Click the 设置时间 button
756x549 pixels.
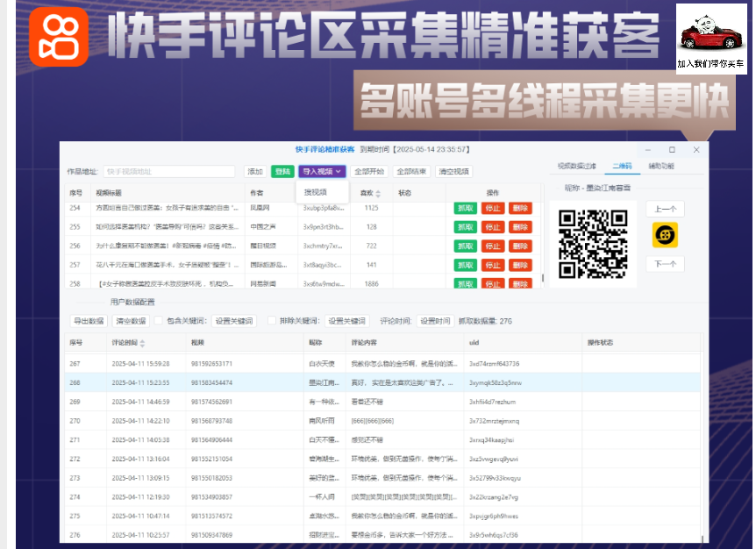click(435, 321)
